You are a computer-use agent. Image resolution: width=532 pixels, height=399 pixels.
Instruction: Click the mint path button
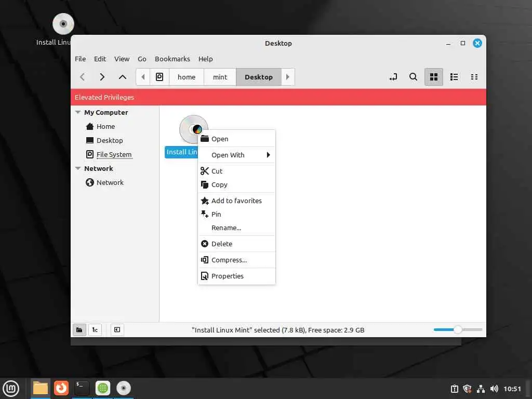[220, 77]
